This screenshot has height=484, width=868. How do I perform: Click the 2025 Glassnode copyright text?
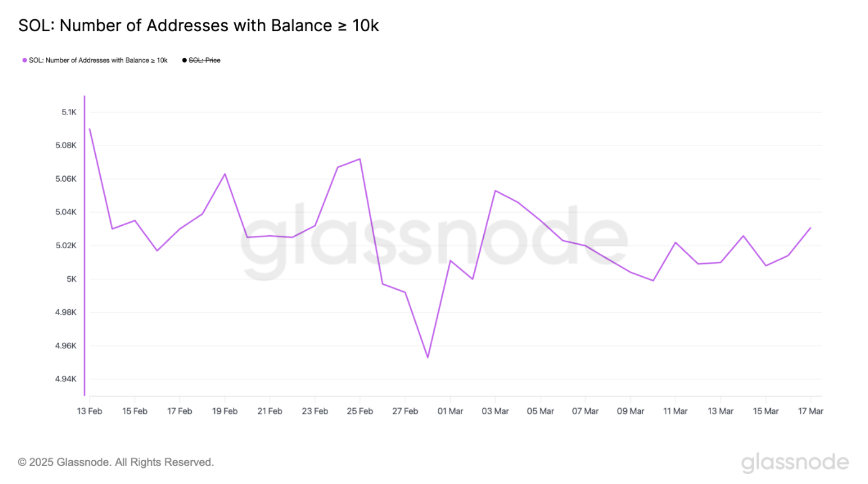(116, 462)
